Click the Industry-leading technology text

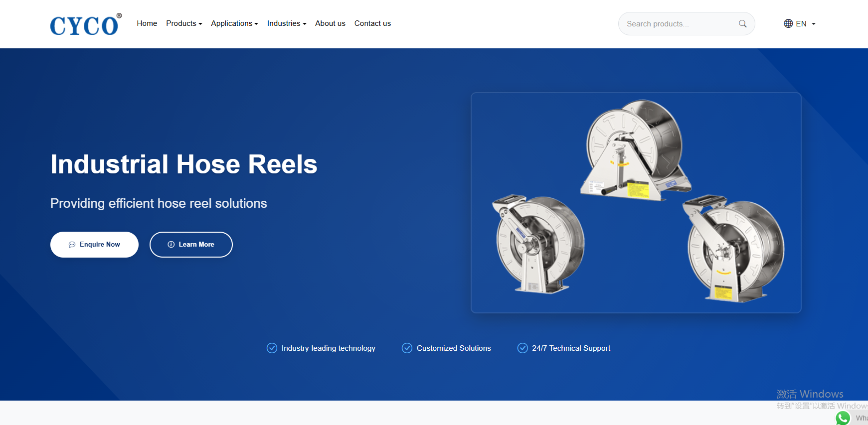[329, 348]
